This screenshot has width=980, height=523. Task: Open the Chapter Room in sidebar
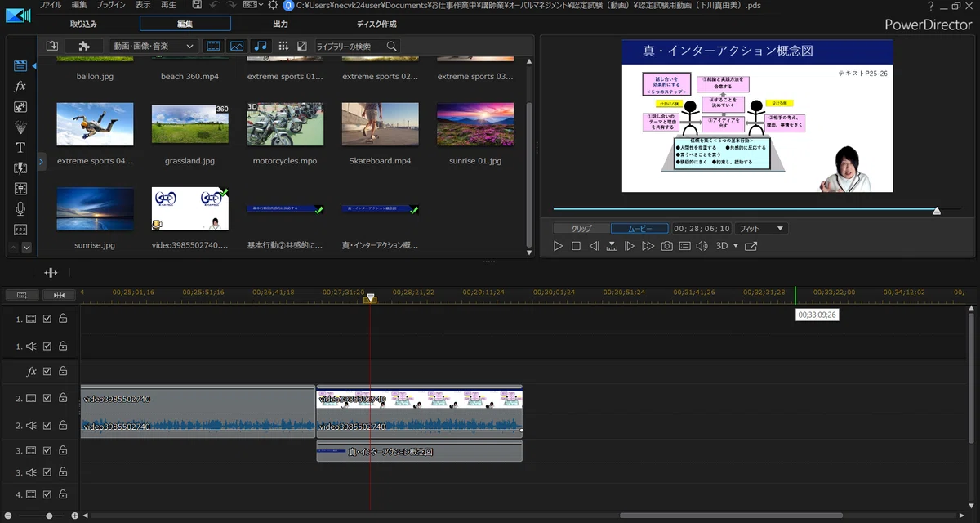(x=20, y=229)
